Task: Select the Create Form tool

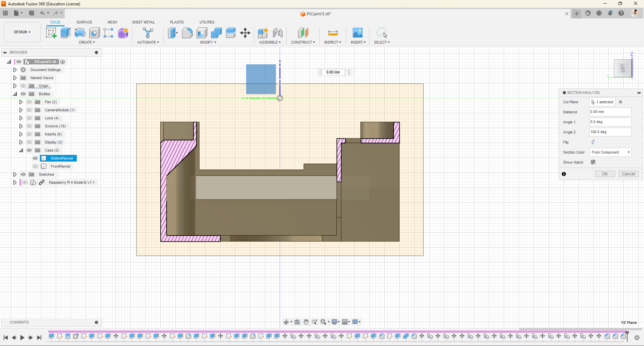Action: pyautogui.click(x=123, y=33)
